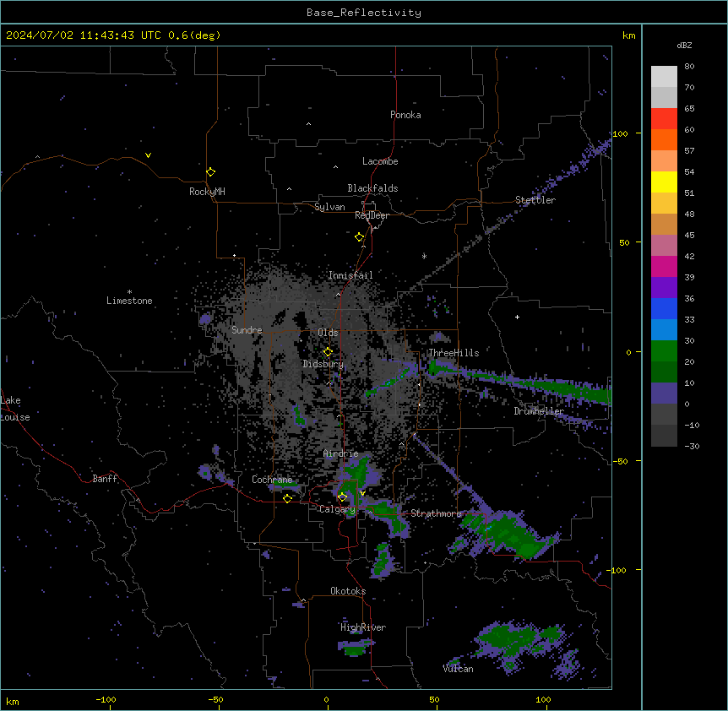Click the Didsbury city label

pos(323,364)
